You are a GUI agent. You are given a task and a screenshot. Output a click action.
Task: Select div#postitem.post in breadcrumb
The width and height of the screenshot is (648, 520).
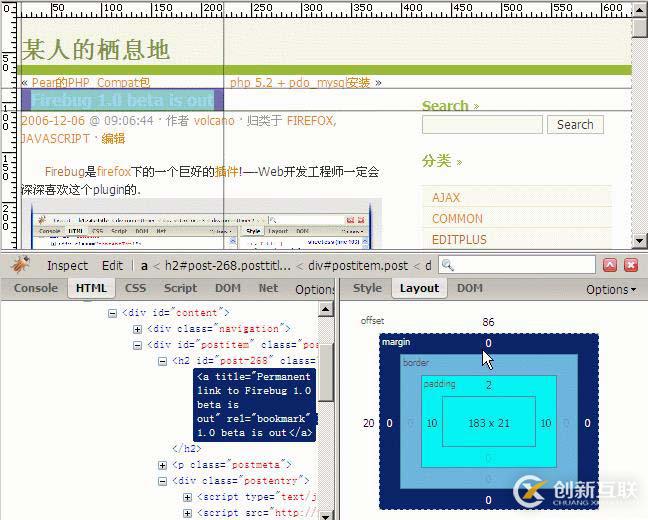(x=358, y=266)
